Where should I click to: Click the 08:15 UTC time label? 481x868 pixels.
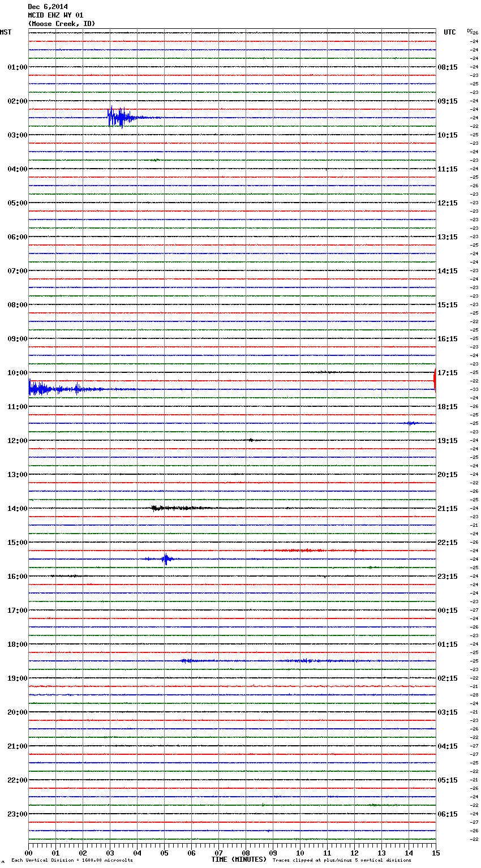point(448,67)
